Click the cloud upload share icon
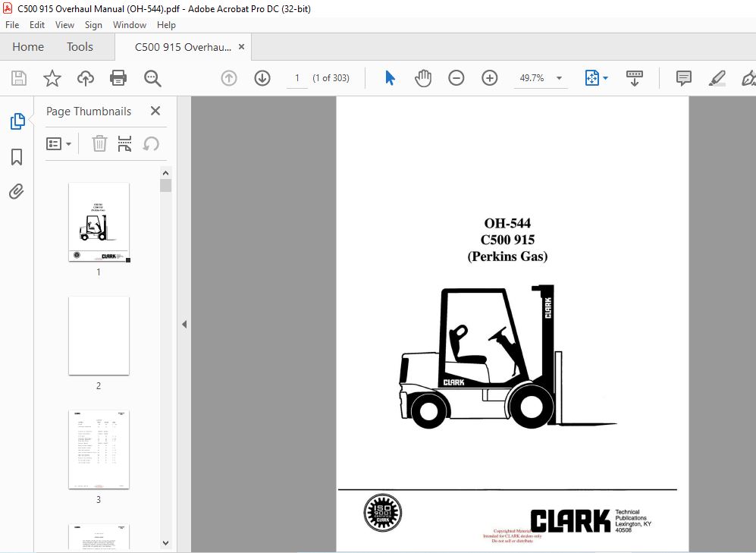The width and height of the screenshot is (756, 553). tap(86, 78)
